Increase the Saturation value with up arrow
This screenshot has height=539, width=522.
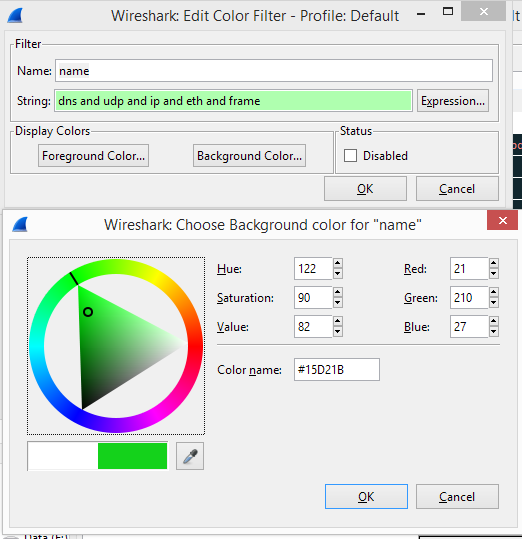338,292
